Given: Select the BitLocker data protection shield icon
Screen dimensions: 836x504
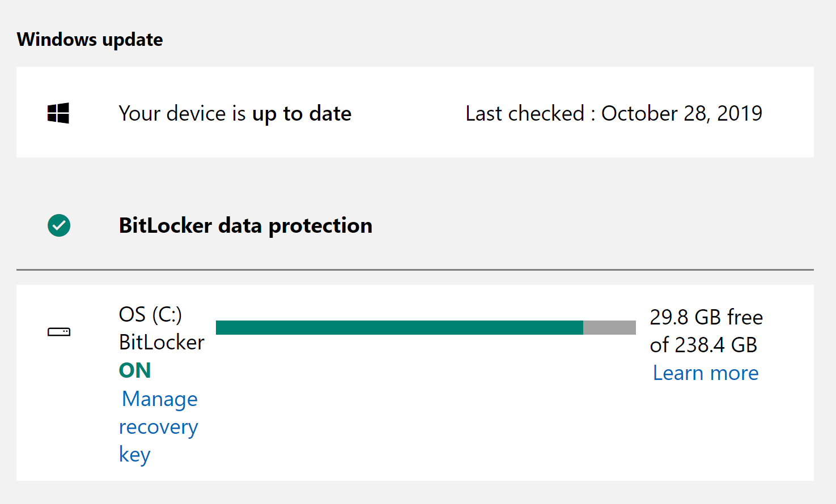Looking at the screenshot, I should 58,225.
